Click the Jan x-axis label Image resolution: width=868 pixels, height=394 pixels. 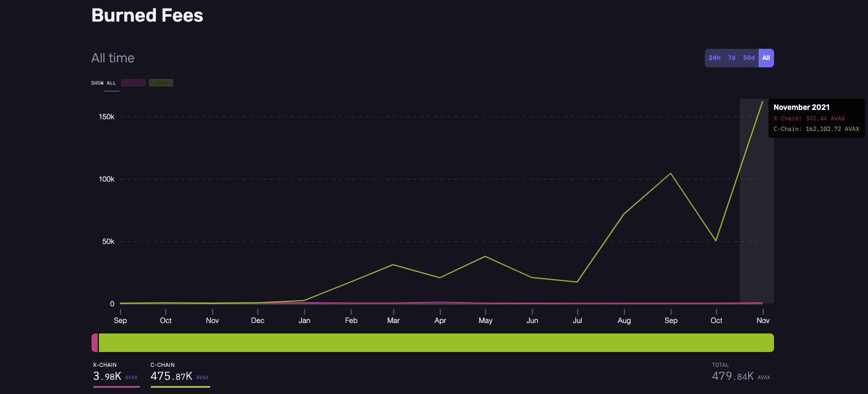click(304, 321)
